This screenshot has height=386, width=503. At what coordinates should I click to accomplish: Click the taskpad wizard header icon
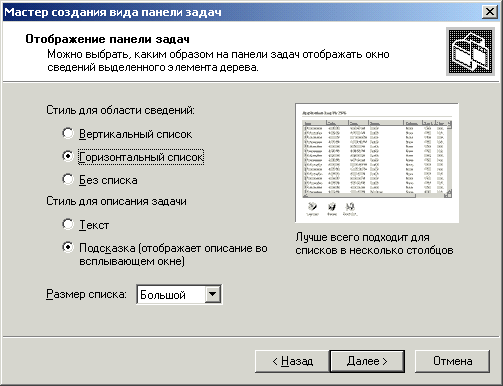[x=470, y=52]
